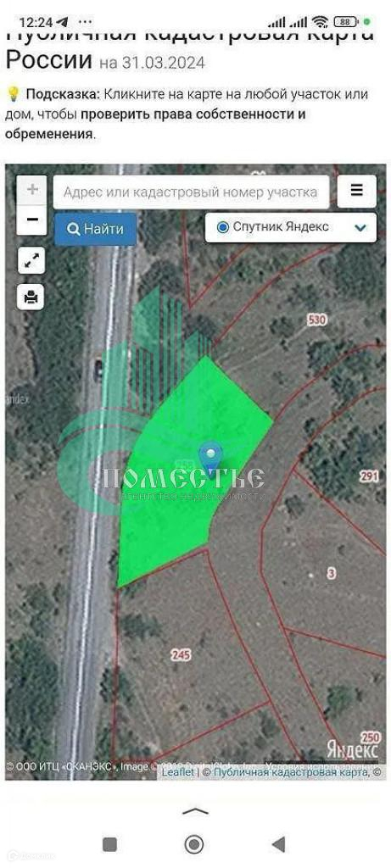Toggle fullscreen map with arrows icon
The image size is (391, 868).
coord(31,260)
